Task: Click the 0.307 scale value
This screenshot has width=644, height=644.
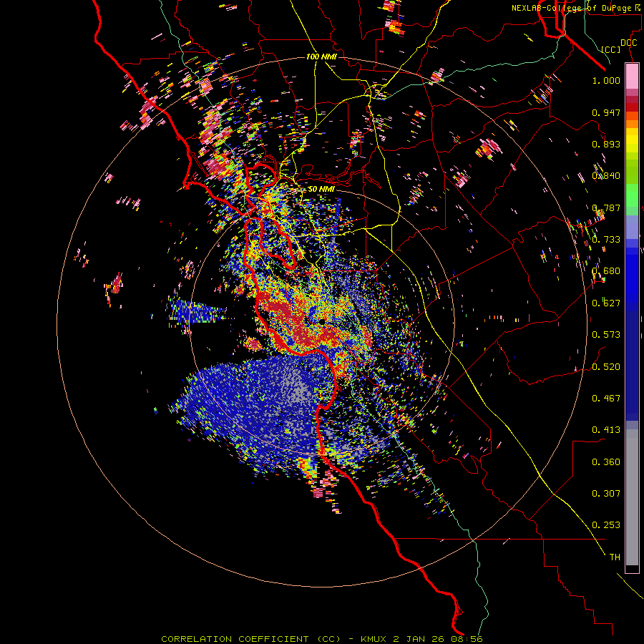Action: point(606,494)
